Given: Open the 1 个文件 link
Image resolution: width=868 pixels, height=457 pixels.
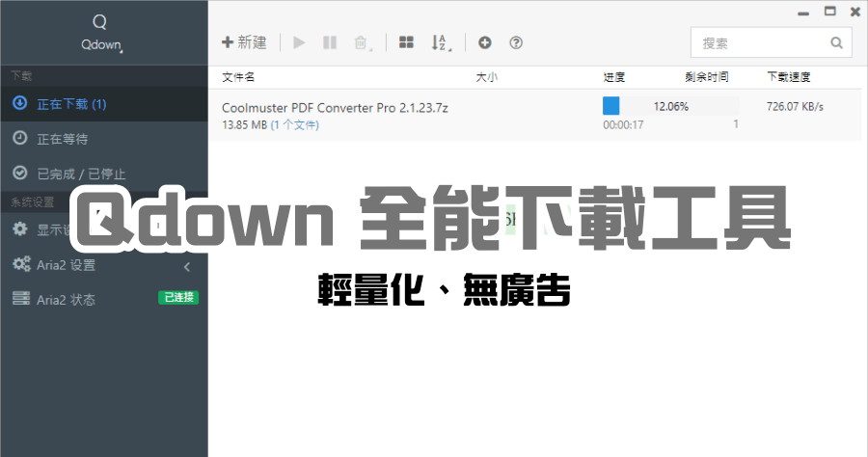Looking at the screenshot, I should point(294,125).
